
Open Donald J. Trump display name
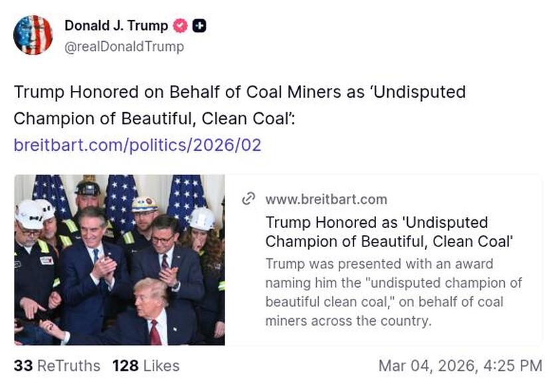click(116, 26)
